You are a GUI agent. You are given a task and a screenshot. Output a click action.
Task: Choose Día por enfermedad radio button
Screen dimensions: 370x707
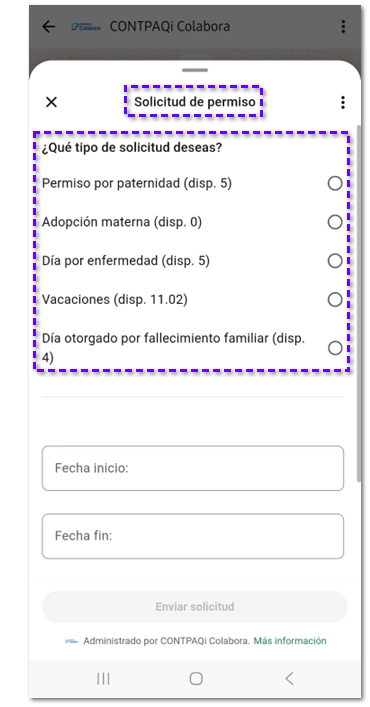335,261
